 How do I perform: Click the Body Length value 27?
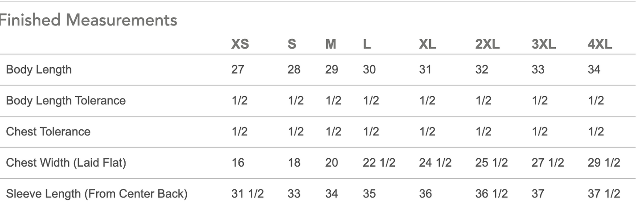238,70
